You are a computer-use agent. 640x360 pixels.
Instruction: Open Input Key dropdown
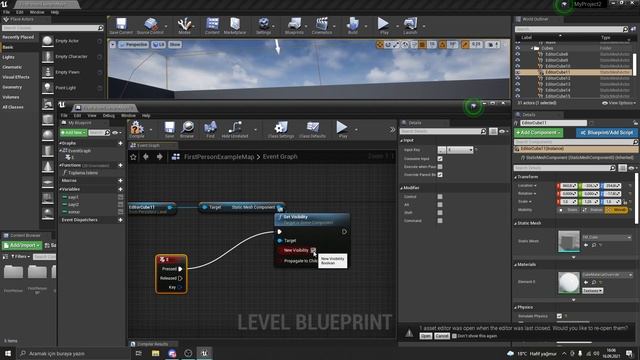(460, 150)
